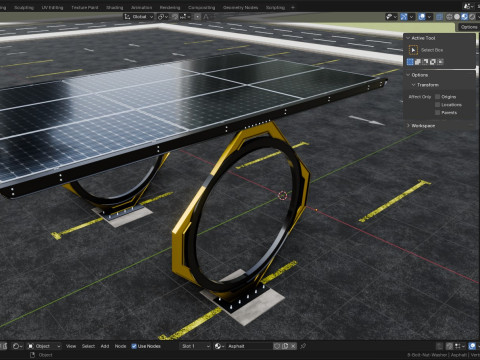Image resolution: width=480 pixels, height=360 pixels.
Task: Open the shader editor Select menu
Action: pyautogui.click(x=88, y=346)
